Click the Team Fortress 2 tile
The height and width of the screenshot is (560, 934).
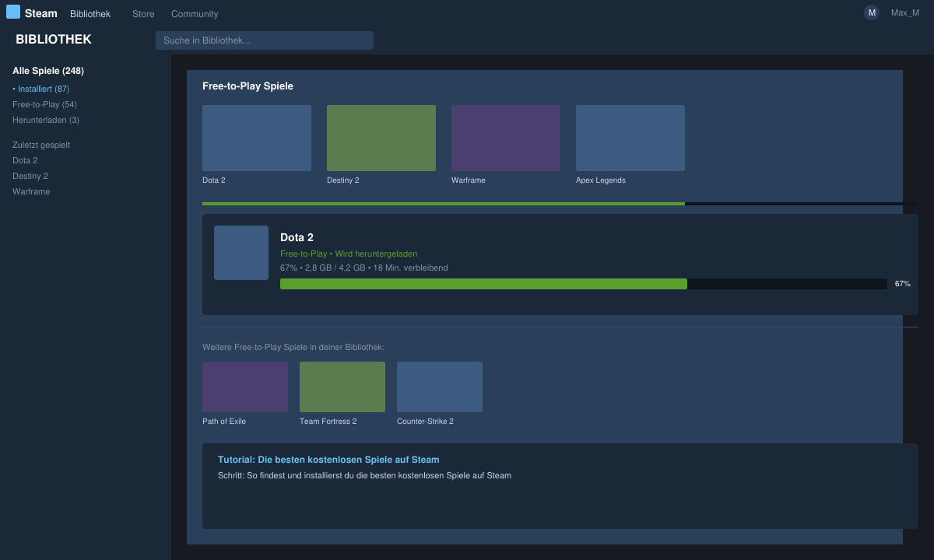tap(342, 387)
